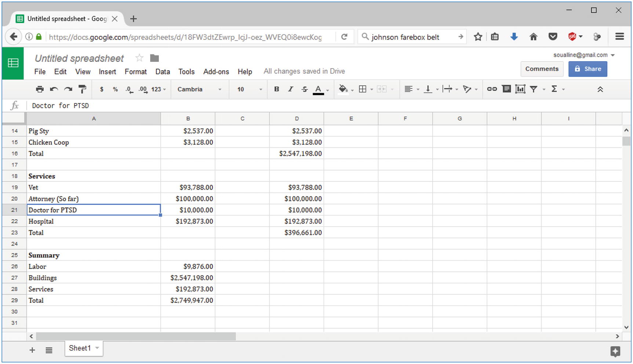This screenshot has height=364, width=633.
Task: Toggle italic formatting
Action: click(x=290, y=89)
